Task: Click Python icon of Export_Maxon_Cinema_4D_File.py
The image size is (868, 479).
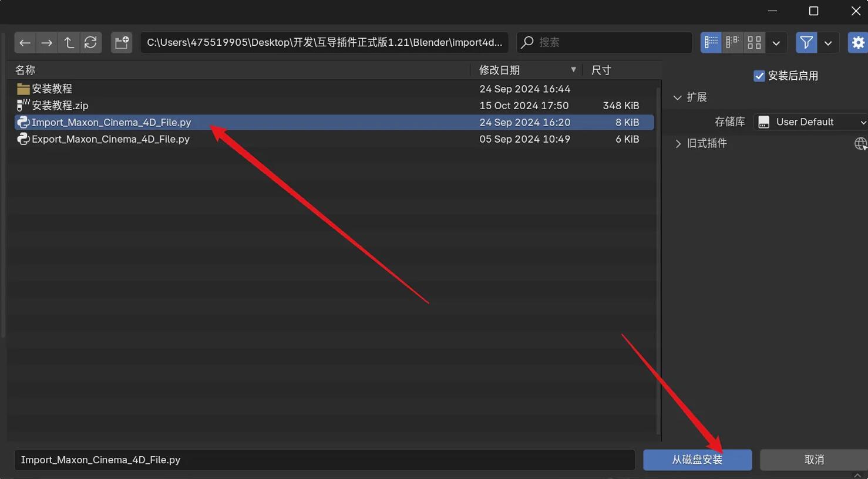Action: [x=23, y=139]
